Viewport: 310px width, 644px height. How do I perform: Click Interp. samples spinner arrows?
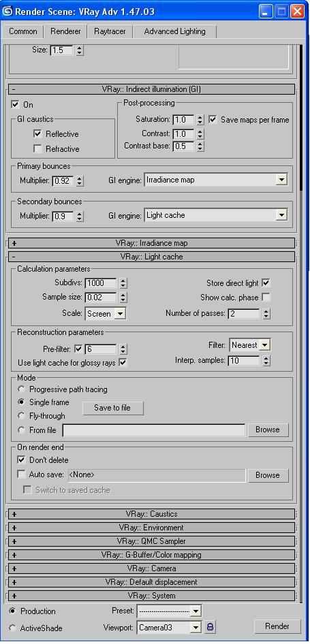click(x=266, y=361)
